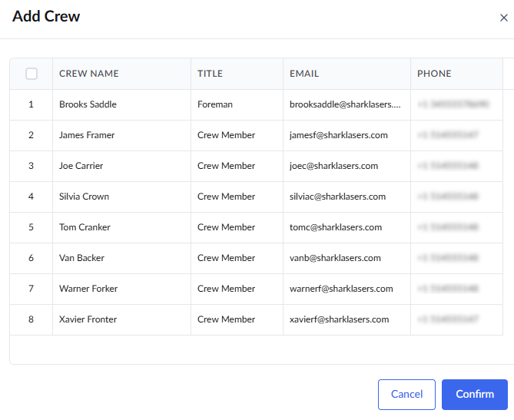
Task: Close the Add Crew dialog
Action: point(503,18)
